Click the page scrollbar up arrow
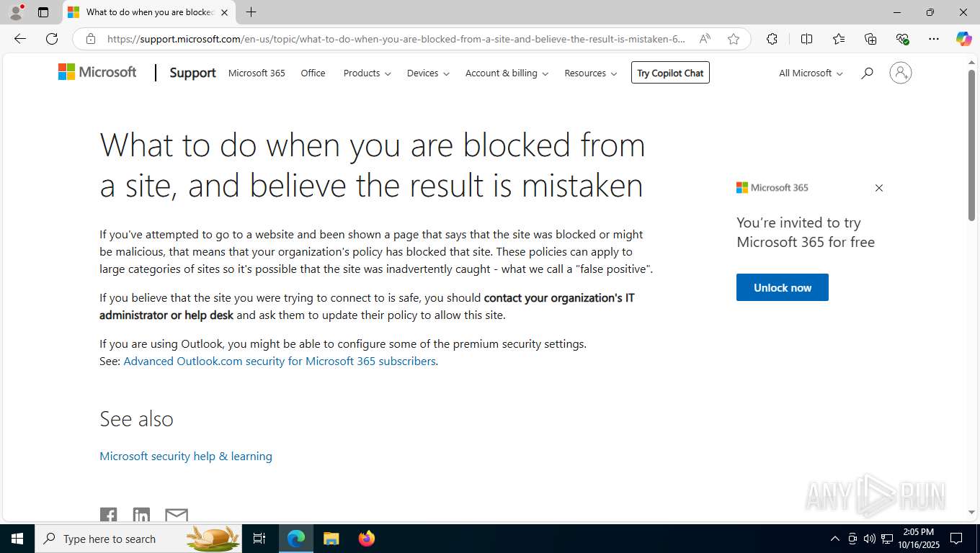 (x=971, y=63)
